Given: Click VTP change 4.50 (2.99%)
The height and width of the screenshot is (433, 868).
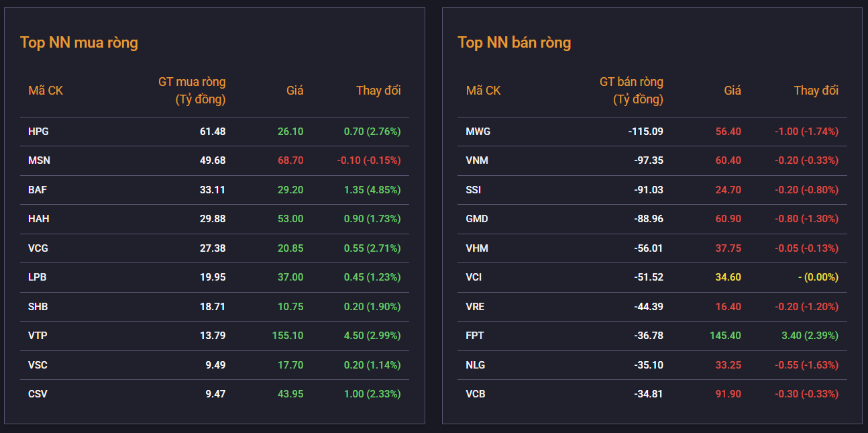Looking at the screenshot, I should [x=372, y=336].
